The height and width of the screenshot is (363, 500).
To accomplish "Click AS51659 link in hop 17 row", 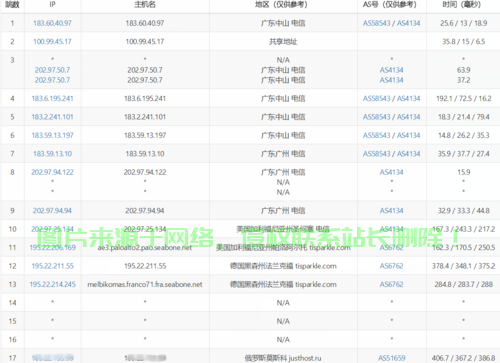I will coord(391,358).
